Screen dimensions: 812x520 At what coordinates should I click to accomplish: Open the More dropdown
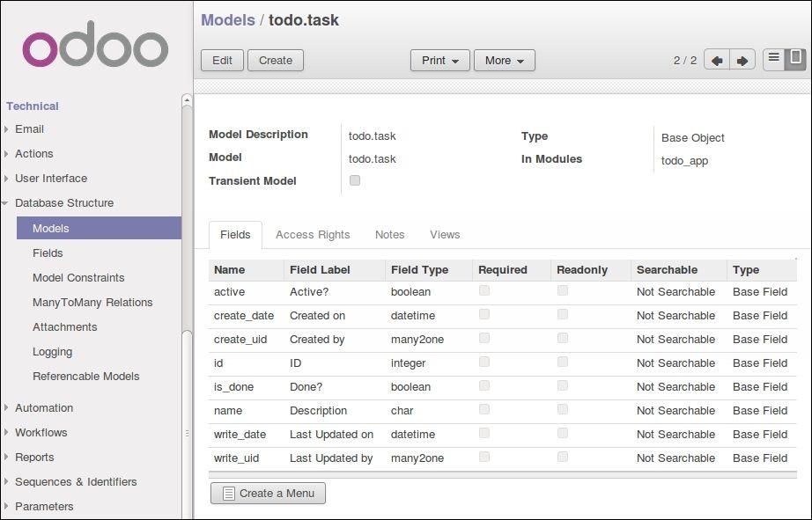click(x=505, y=61)
